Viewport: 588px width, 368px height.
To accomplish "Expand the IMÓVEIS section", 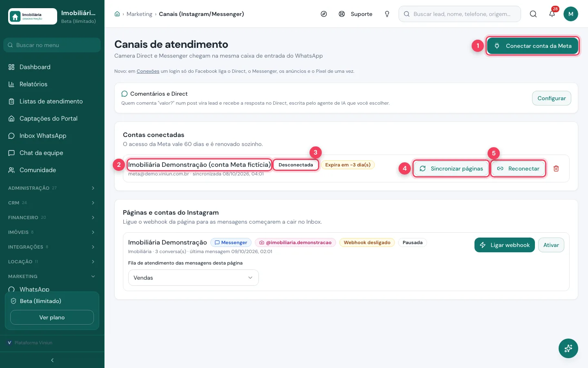I will pos(52,232).
